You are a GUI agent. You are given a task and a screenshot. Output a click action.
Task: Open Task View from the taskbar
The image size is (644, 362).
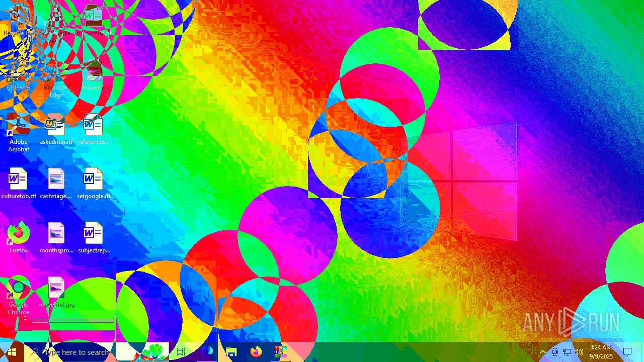(181, 352)
